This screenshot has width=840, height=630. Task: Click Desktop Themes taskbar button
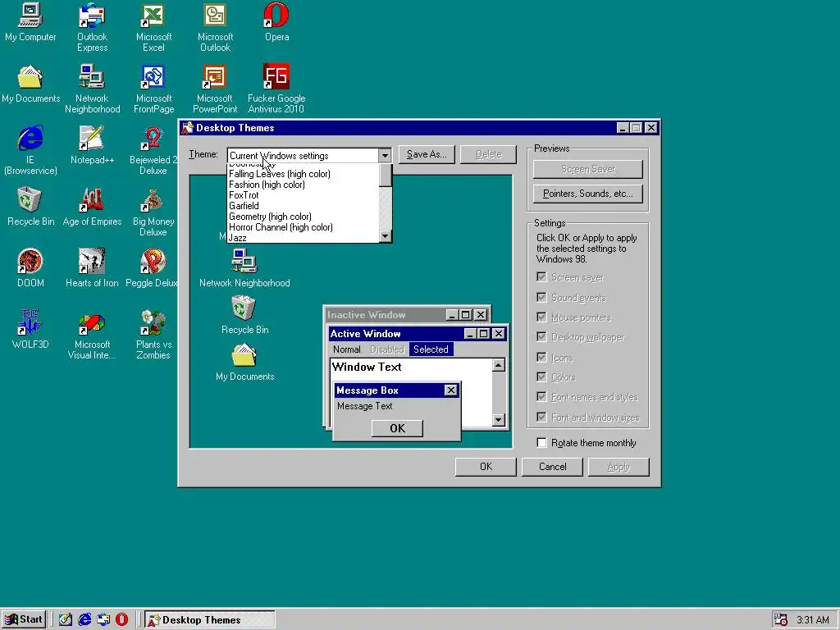point(209,619)
